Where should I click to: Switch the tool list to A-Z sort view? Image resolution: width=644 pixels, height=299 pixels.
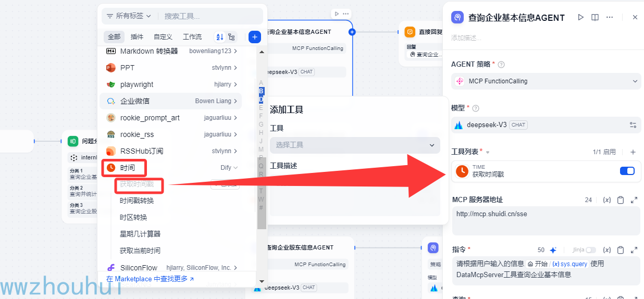click(219, 37)
